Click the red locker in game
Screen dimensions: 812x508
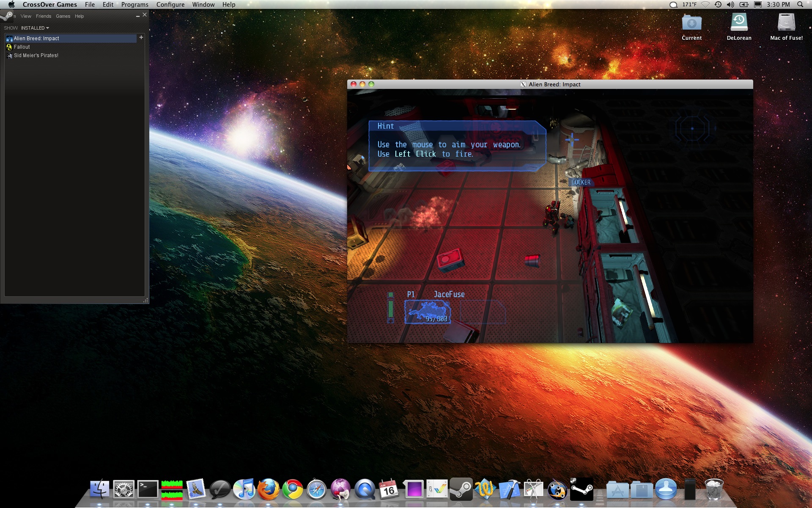597,174
